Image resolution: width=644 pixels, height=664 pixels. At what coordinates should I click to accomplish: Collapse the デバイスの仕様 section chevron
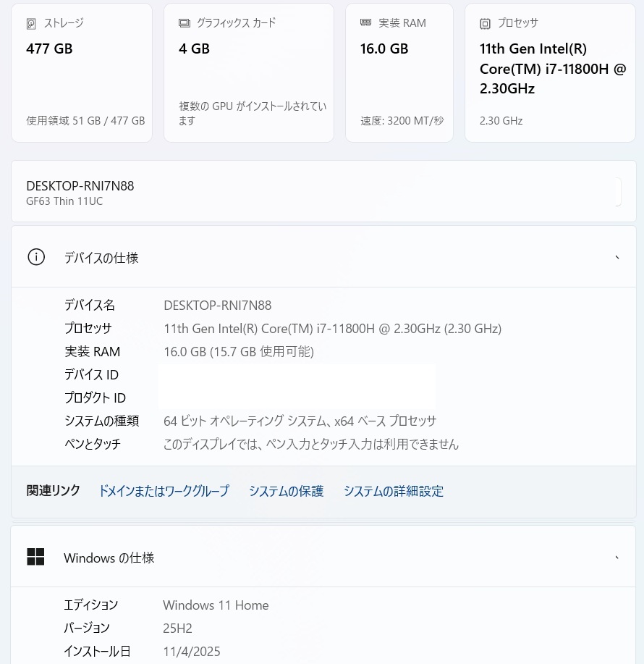617,258
